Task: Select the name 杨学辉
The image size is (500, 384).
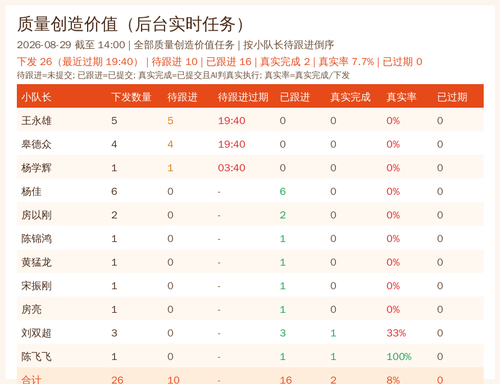Action: tap(36, 168)
